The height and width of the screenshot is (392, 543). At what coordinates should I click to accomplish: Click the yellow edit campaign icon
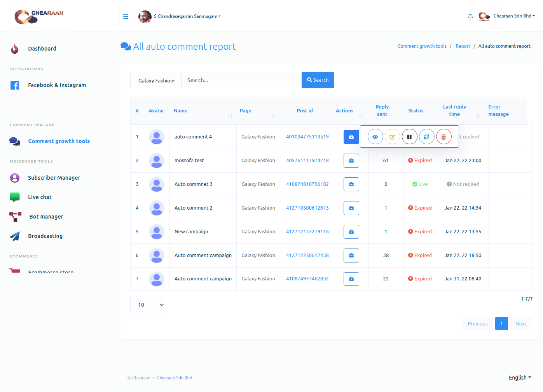(x=392, y=137)
